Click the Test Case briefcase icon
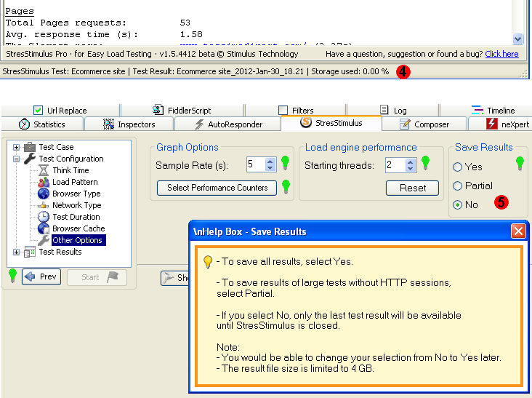 [30, 147]
